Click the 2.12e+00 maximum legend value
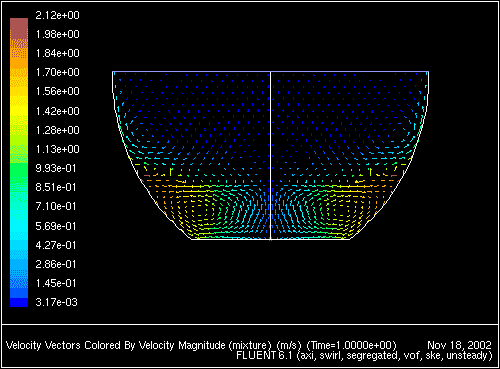The width and height of the screenshot is (500, 369). tap(57, 15)
